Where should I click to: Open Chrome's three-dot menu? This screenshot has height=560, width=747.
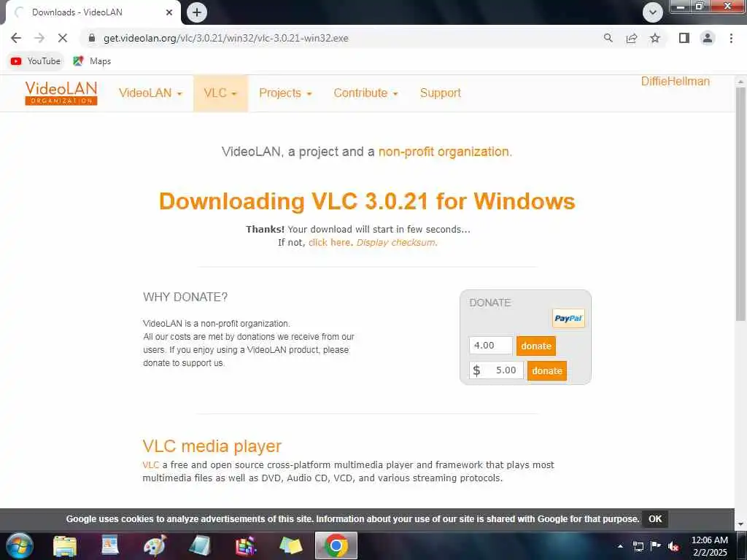pyautogui.click(x=731, y=38)
